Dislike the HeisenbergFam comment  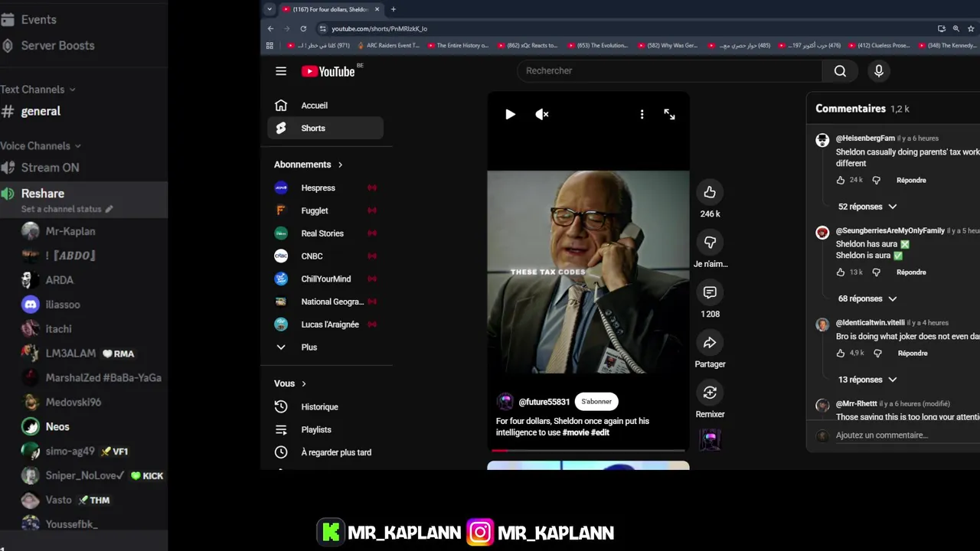[x=877, y=180]
